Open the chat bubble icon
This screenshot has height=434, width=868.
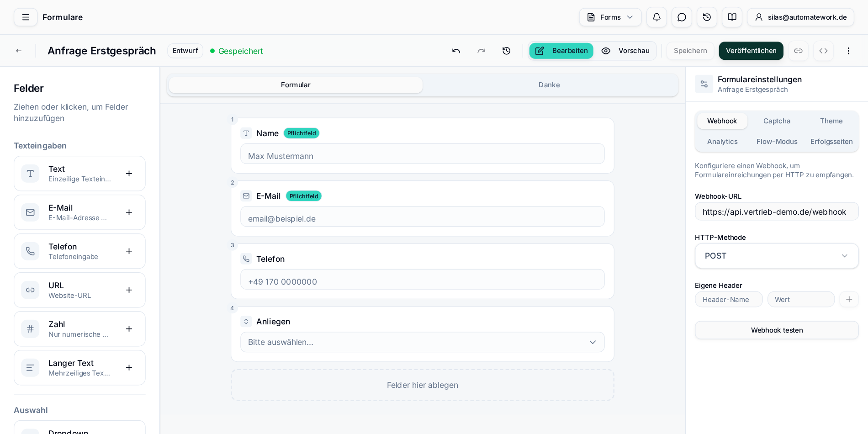(682, 17)
